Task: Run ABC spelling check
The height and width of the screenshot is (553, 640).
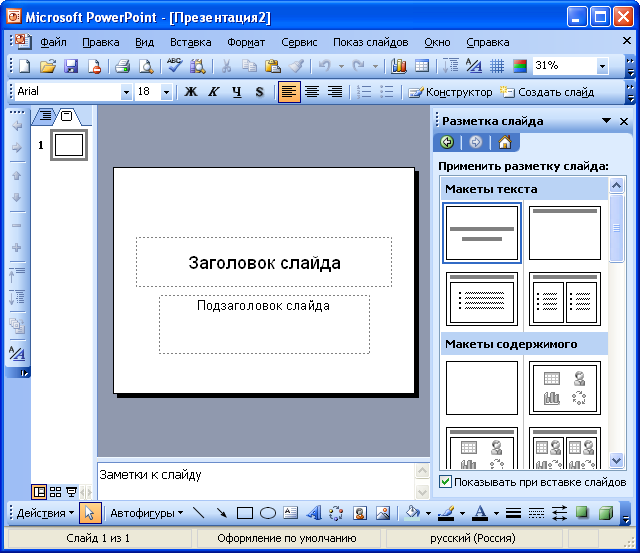Action: coord(175,66)
